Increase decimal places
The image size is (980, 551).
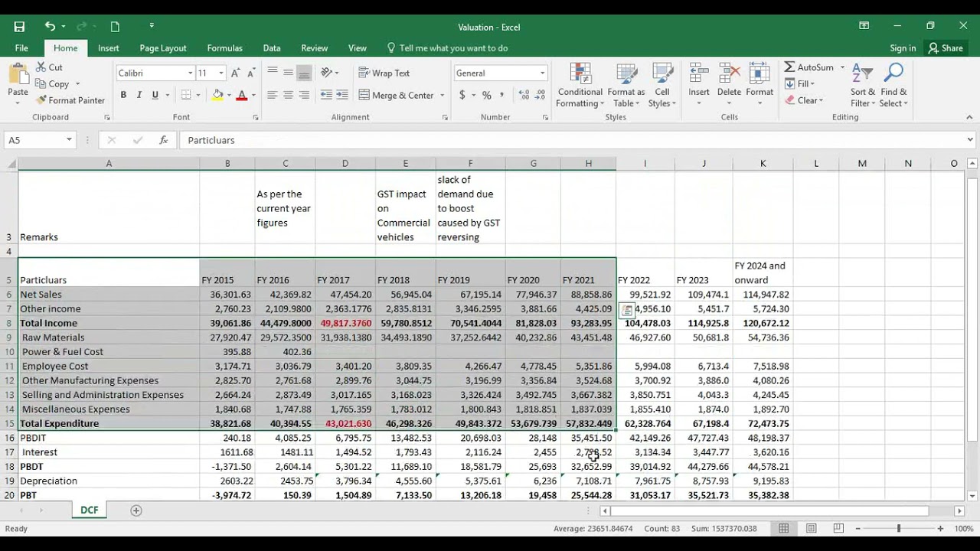click(x=523, y=95)
